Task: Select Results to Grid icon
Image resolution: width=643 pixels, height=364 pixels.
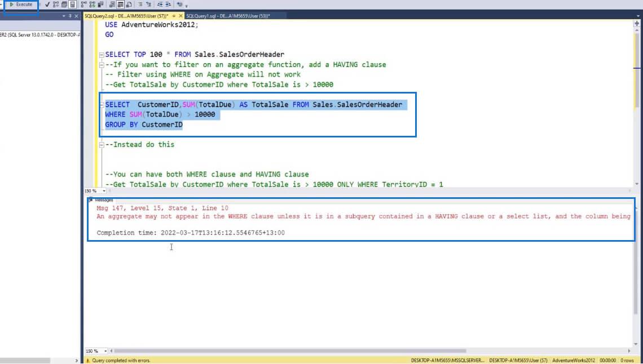Action: (x=121, y=5)
